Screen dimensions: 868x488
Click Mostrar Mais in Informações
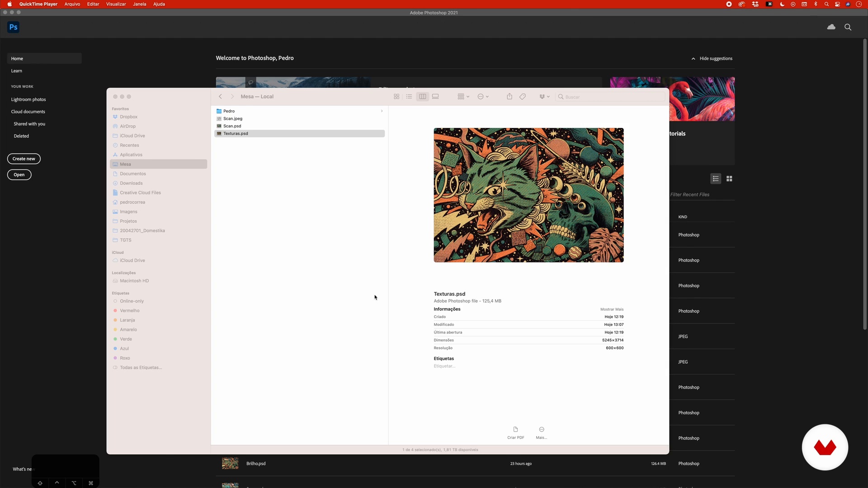coord(612,310)
